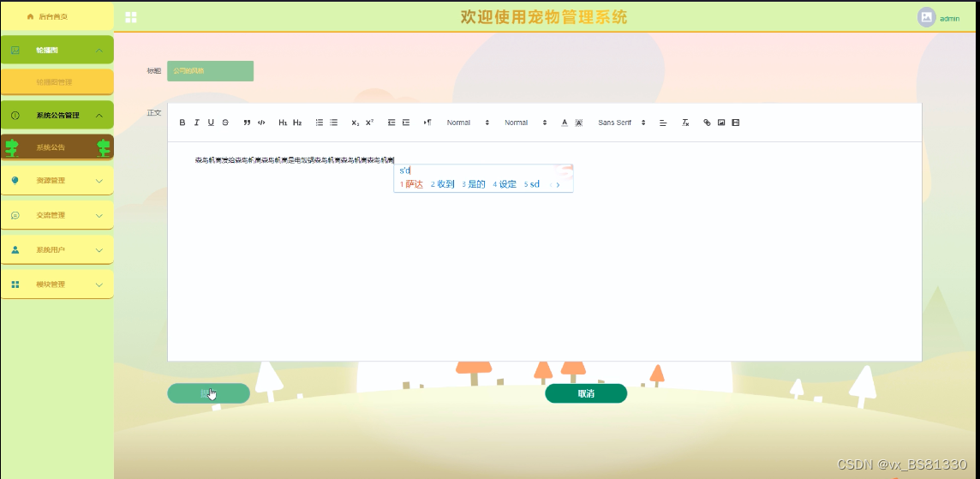Image resolution: width=980 pixels, height=479 pixels.
Task: Collapse the 系统公告管理 menu section
Action: click(57, 115)
